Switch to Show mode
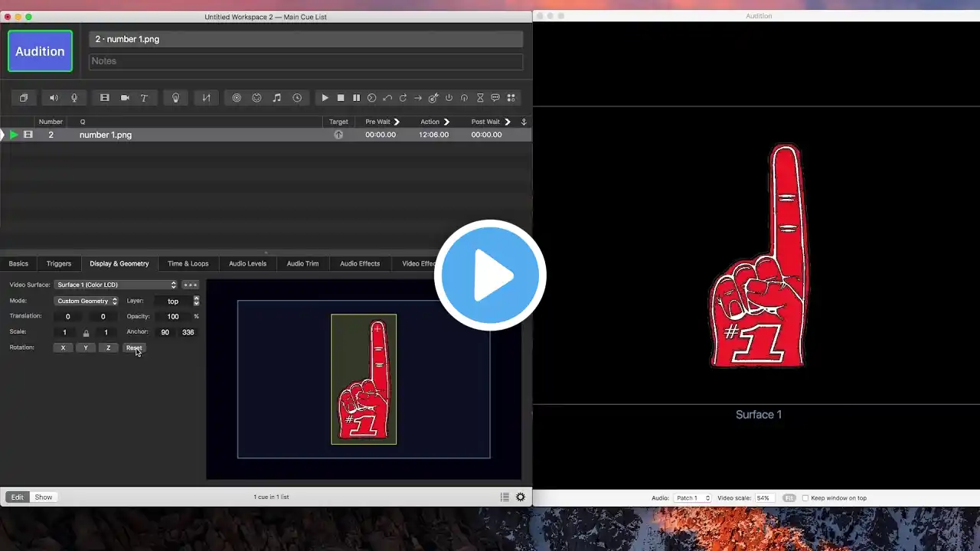The image size is (980, 551). 44,497
